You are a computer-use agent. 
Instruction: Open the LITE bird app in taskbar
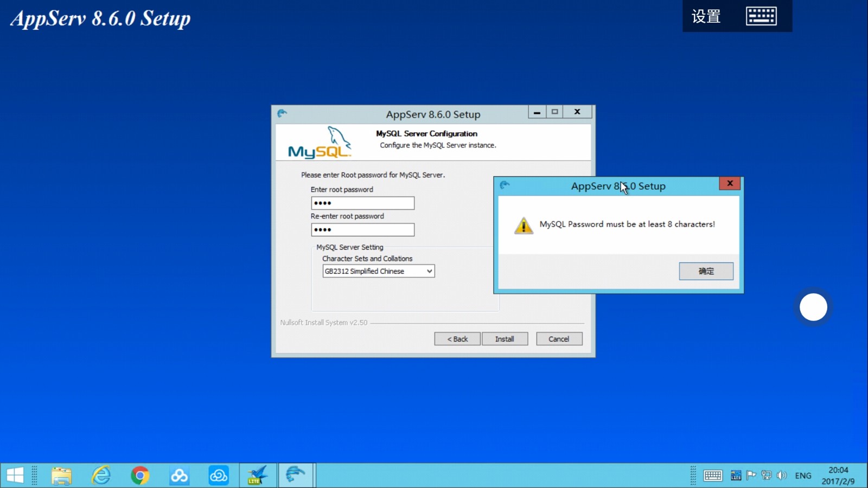(258, 476)
